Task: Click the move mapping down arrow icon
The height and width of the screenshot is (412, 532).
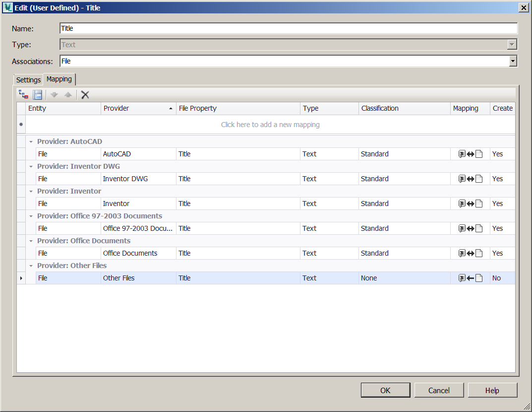Action: [54, 94]
